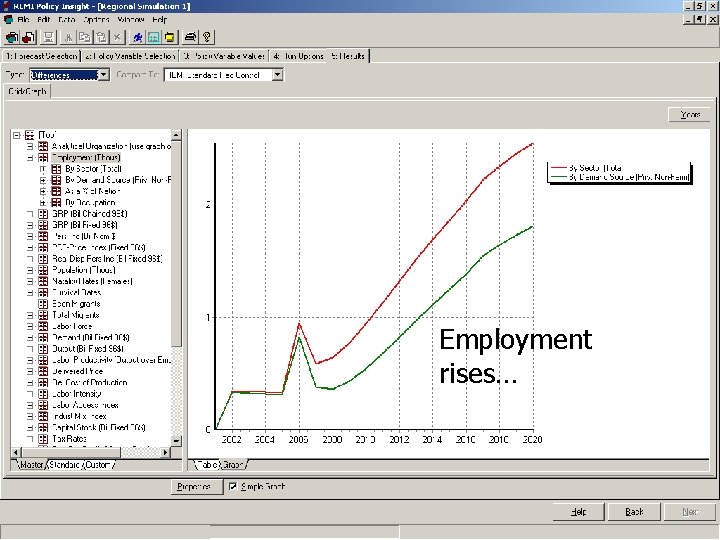The image size is (720, 540).
Task: Expand the By Demand Source node
Action: [x=43, y=180]
